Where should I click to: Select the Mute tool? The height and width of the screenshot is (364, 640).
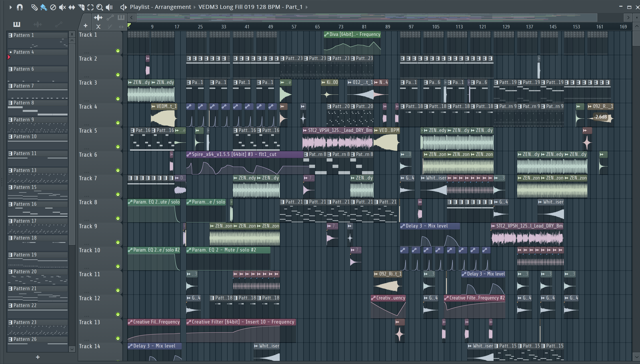click(62, 7)
